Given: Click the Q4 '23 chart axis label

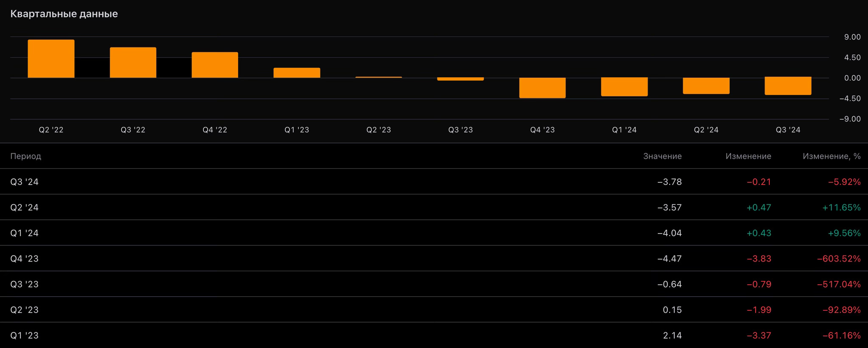Looking at the screenshot, I should [542, 130].
